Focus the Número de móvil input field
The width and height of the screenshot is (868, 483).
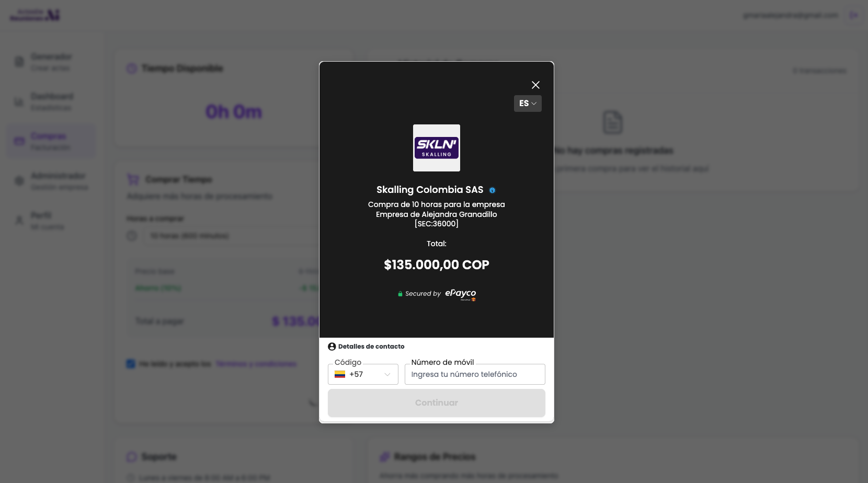475,374
